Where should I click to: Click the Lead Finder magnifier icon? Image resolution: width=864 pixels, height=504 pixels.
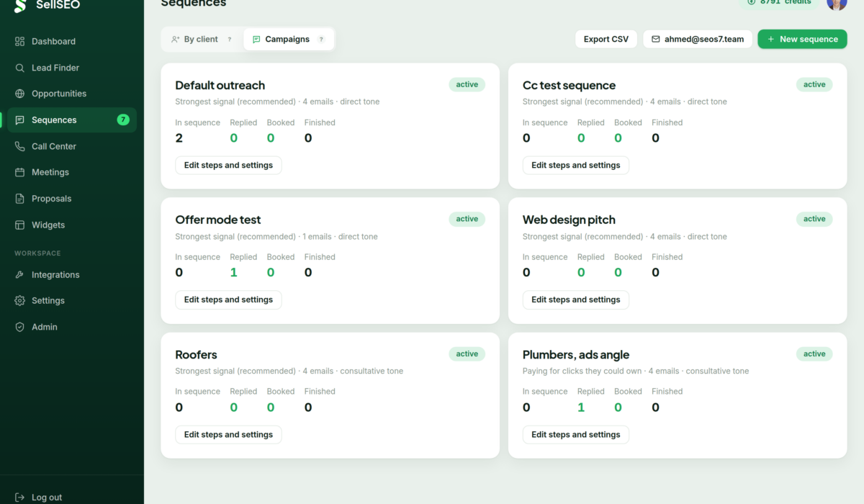point(19,68)
